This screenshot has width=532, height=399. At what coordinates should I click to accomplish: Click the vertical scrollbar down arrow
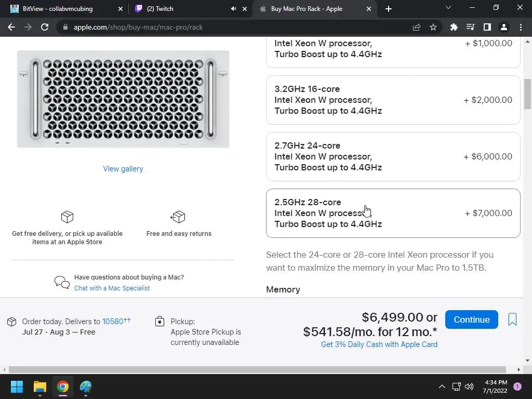coord(527,361)
